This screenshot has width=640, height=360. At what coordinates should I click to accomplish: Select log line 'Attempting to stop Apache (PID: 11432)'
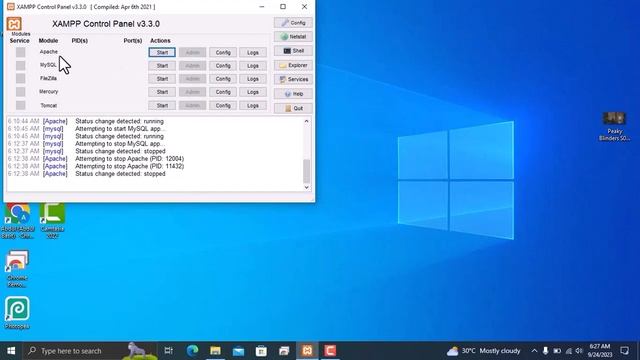129,166
